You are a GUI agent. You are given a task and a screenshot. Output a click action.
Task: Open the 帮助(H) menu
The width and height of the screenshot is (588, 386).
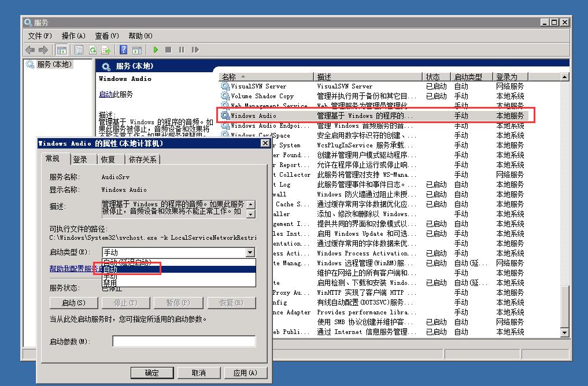point(140,36)
